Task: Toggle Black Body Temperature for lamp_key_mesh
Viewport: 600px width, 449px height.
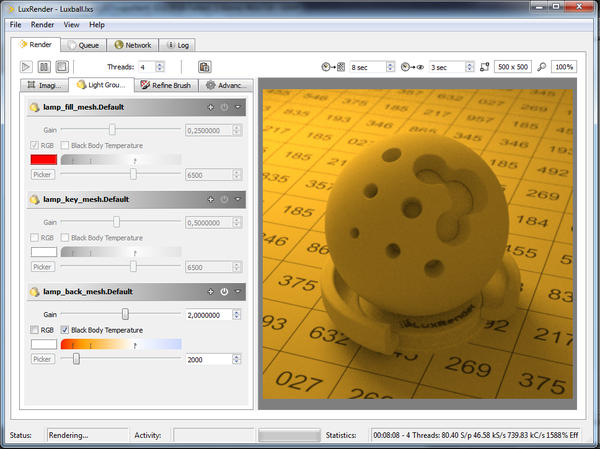Action: pyautogui.click(x=65, y=238)
